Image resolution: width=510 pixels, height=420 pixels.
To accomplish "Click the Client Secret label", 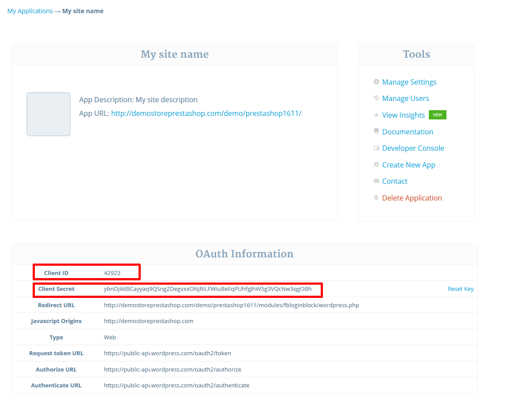I will 56,289.
